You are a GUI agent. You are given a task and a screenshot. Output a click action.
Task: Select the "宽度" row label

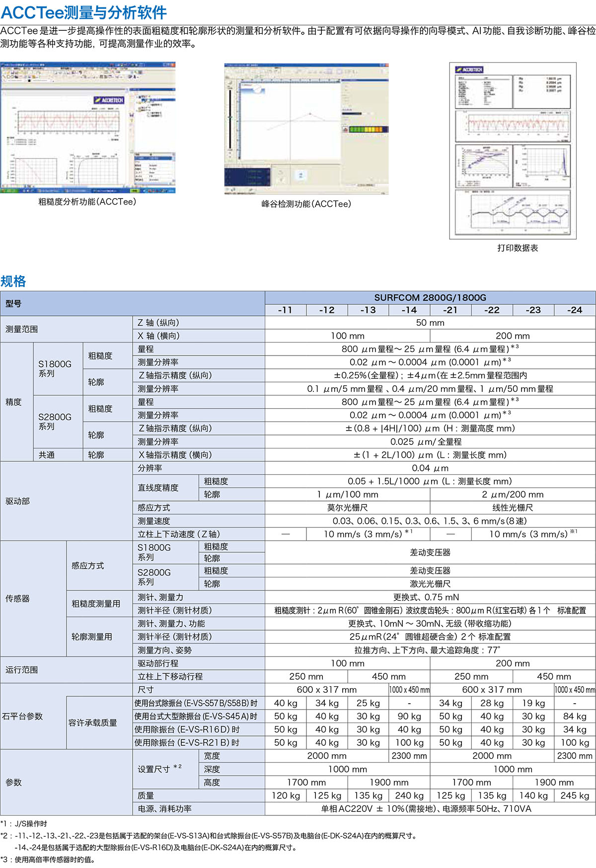232,756
